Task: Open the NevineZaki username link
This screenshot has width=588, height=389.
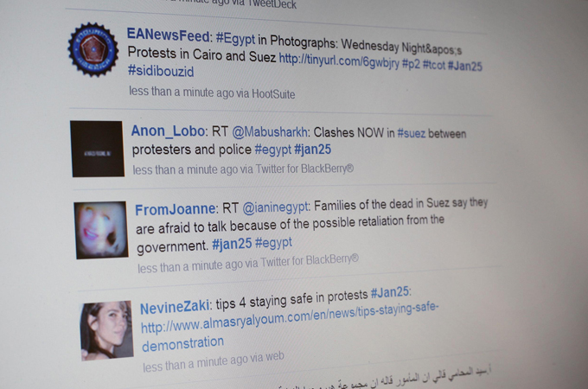Action: click(175, 307)
